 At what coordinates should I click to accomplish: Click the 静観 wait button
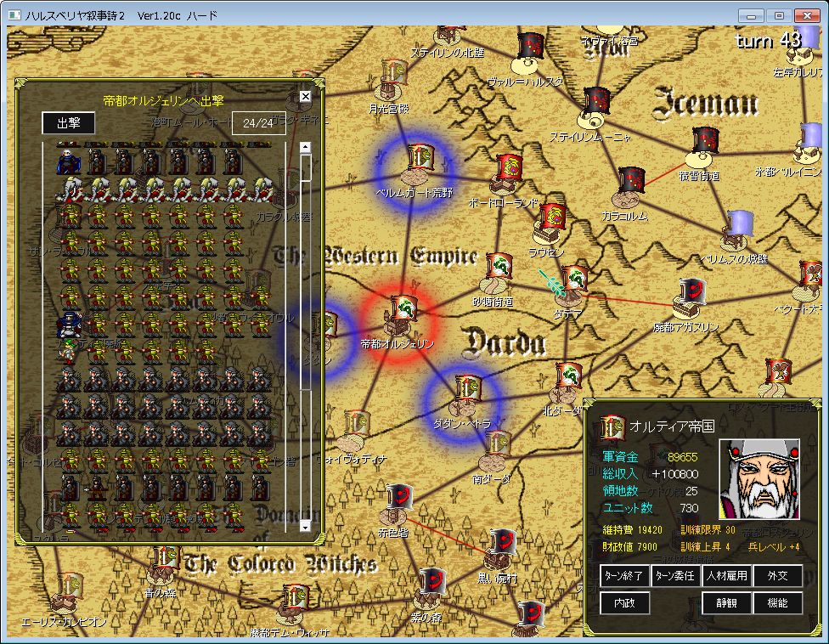[726, 602]
